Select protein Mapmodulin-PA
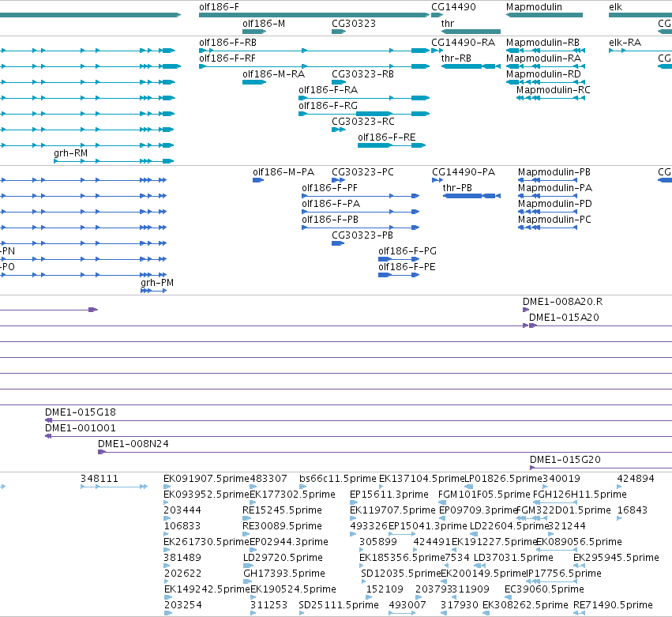The width and height of the screenshot is (672, 617). point(548,196)
